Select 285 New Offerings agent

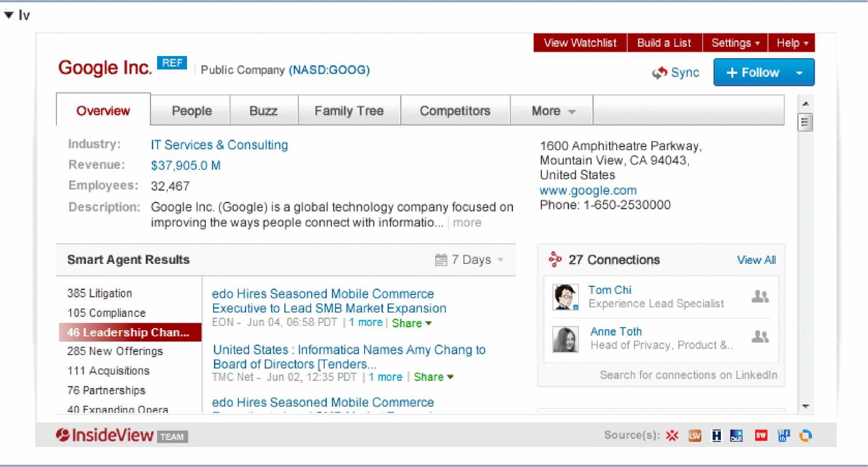115,352
